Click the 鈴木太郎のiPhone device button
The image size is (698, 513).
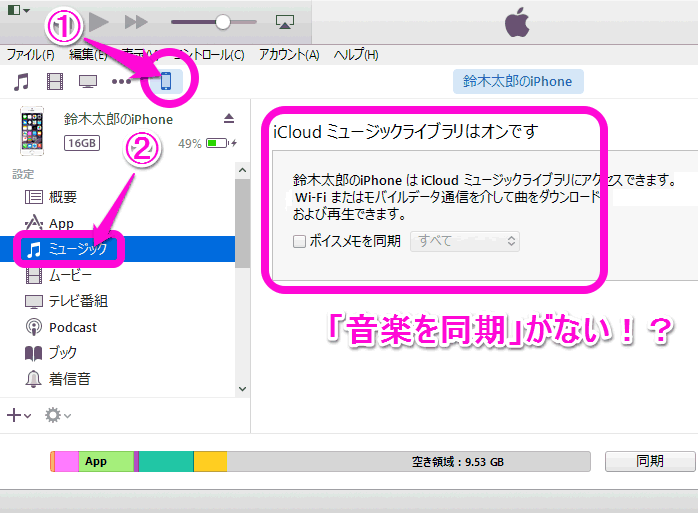click(517, 81)
